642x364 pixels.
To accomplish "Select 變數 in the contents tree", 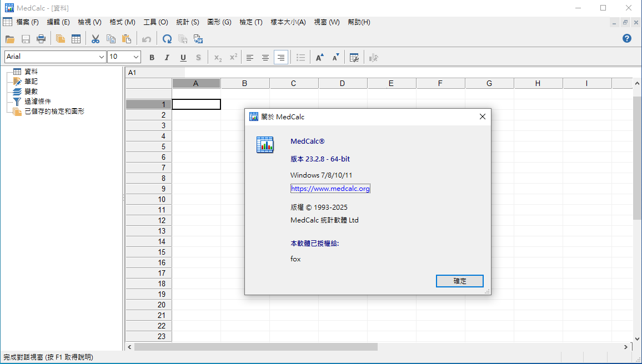I will [31, 91].
